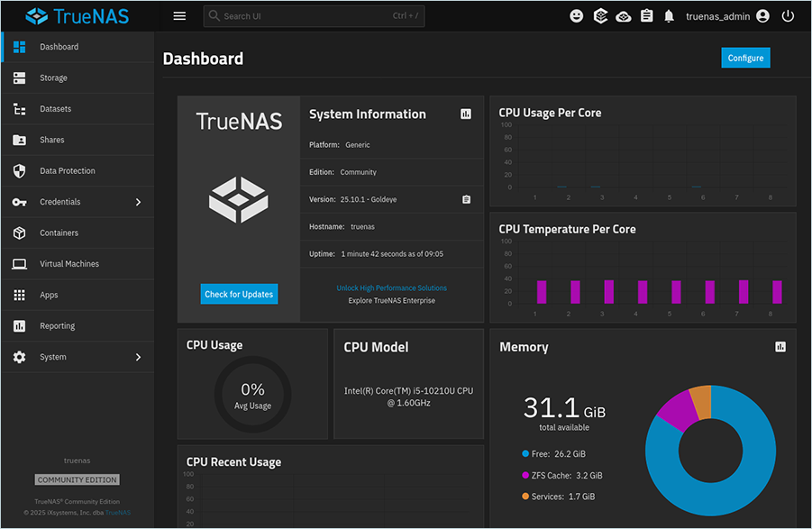Open the Memory widget reports icon
The height and width of the screenshot is (529, 812).
tap(780, 347)
